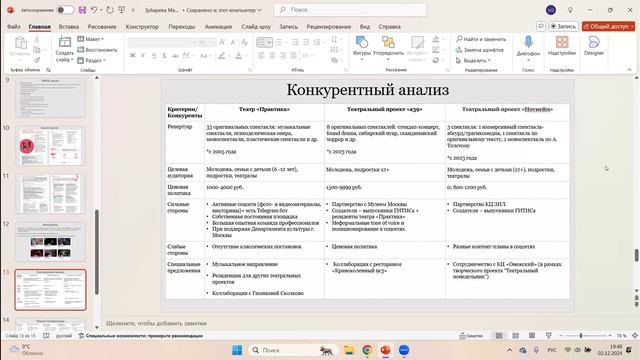Toggle the Автосохранение (AutoSave) switch
The height and width of the screenshot is (360, 640).
tap(65, 10)
